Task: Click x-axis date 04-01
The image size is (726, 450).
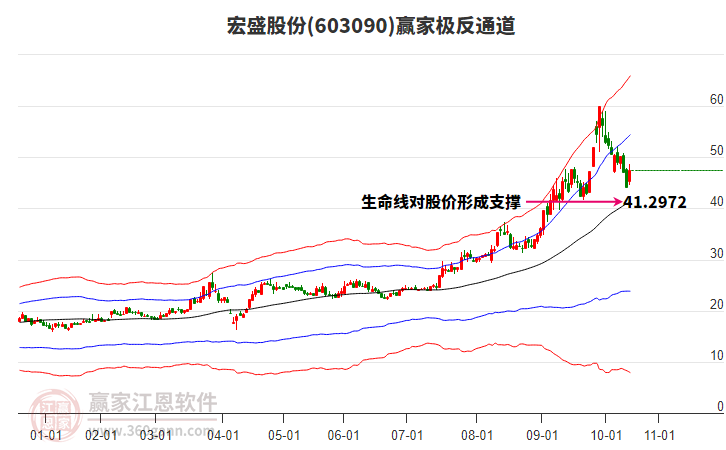Action: tap(223, 435)
